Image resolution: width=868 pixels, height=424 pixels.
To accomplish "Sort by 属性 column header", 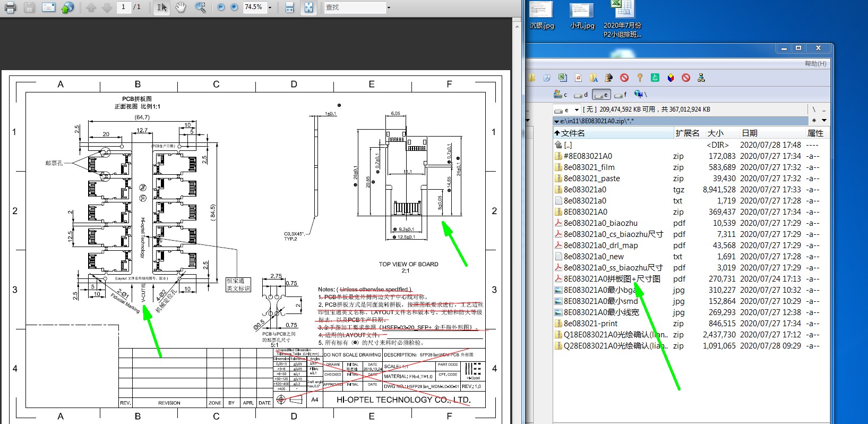I will tap(817, 133).
